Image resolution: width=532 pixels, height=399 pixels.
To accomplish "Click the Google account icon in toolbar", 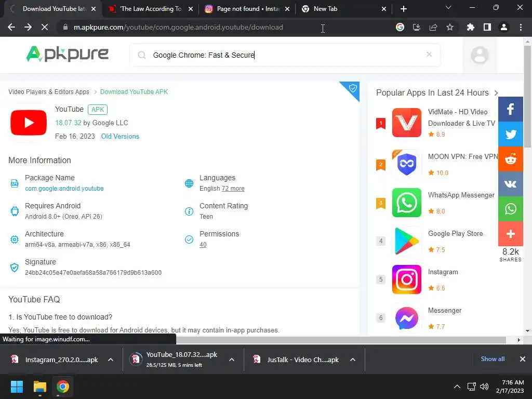I will (400, 27).
